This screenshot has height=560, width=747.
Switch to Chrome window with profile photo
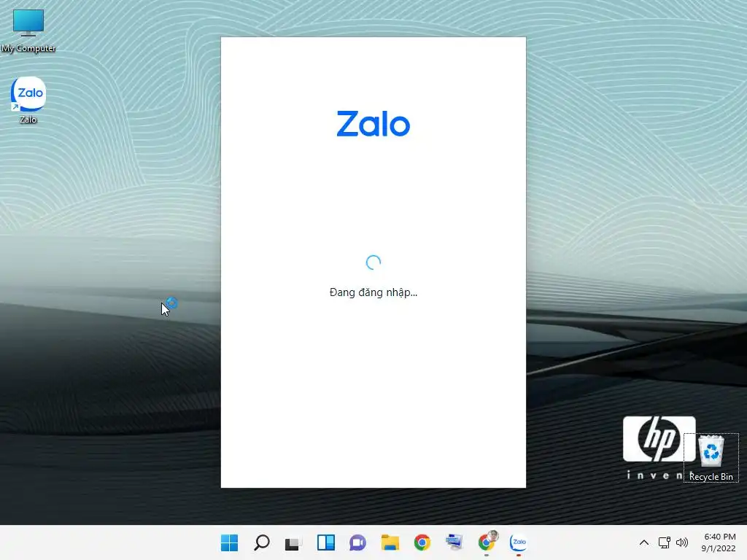[x=487, y=542]
